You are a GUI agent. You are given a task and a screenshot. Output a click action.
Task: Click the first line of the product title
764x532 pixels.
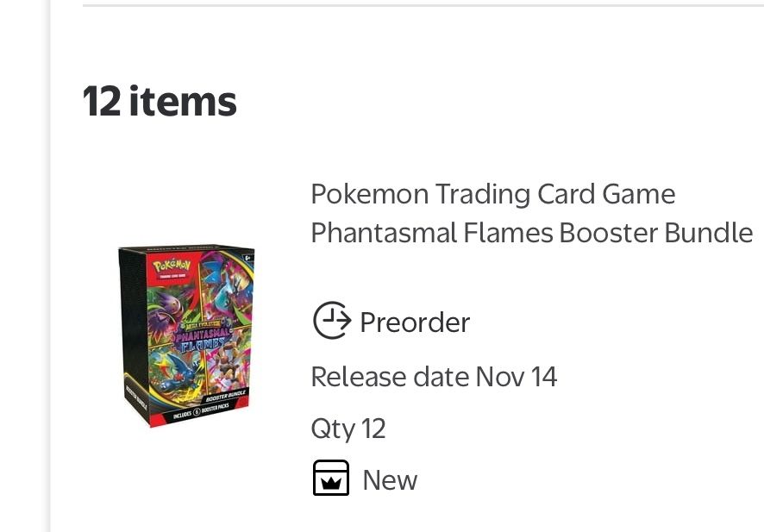coord(492,193)
